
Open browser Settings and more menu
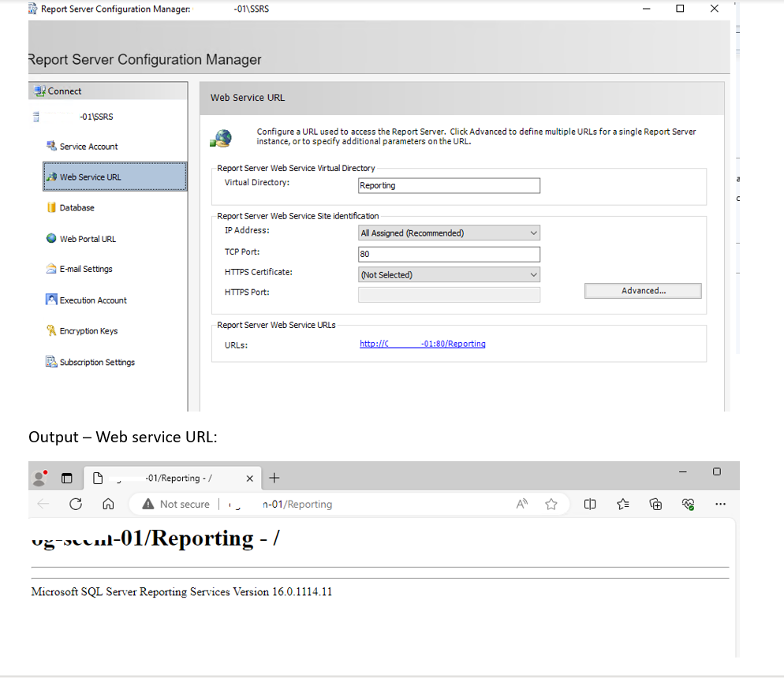(720, 504)
